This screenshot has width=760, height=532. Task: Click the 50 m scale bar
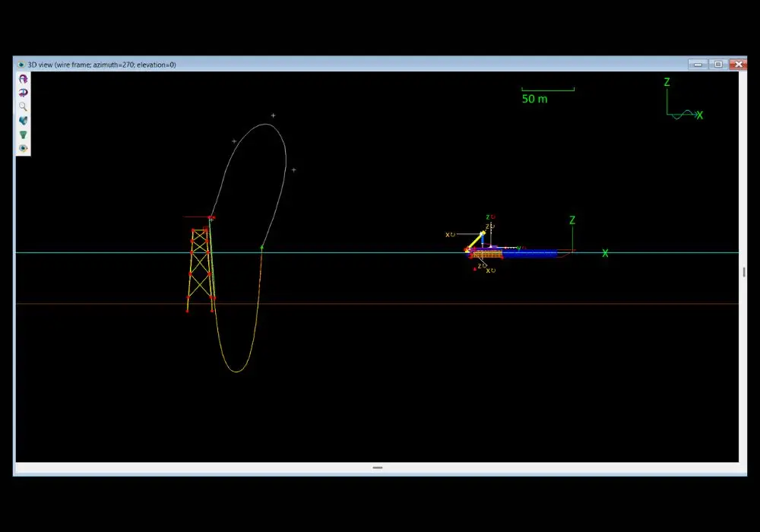coord(548,96)
